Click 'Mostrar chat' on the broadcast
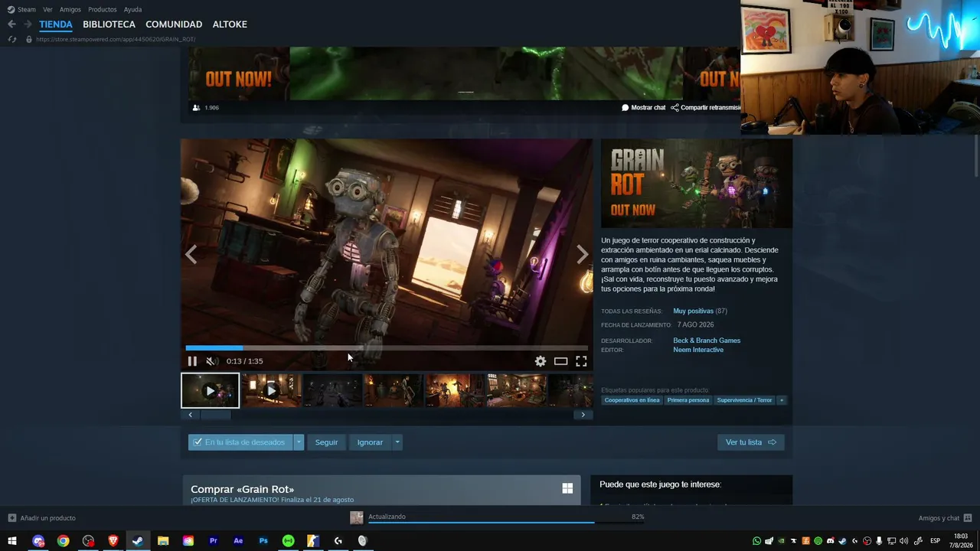Screen dimensions: 980x551 [x=644, y=108]
